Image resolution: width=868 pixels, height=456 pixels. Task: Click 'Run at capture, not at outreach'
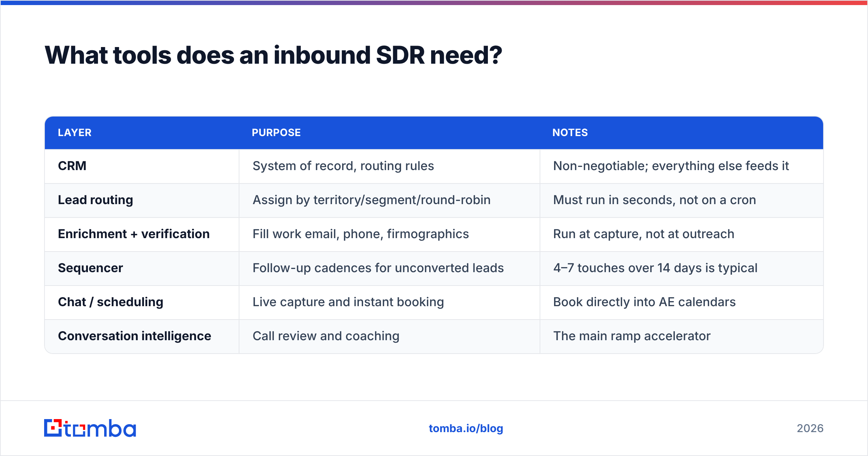point(644,234)
